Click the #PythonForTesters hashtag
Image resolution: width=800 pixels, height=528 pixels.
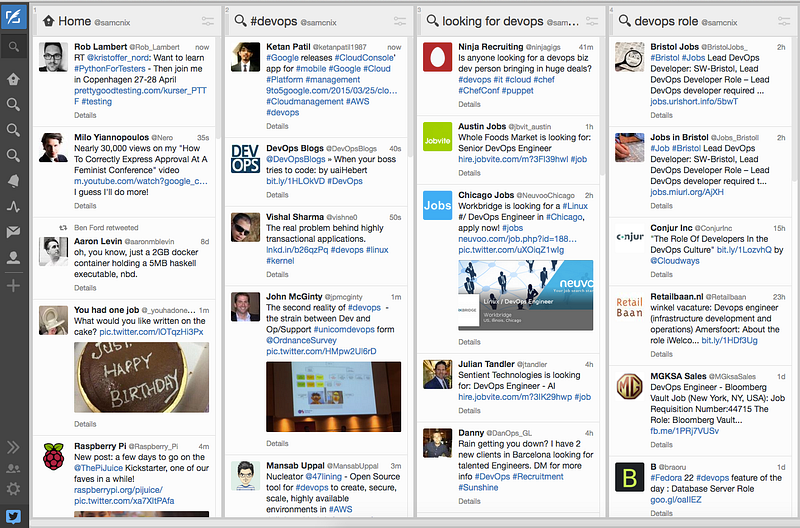coord(112,69)
